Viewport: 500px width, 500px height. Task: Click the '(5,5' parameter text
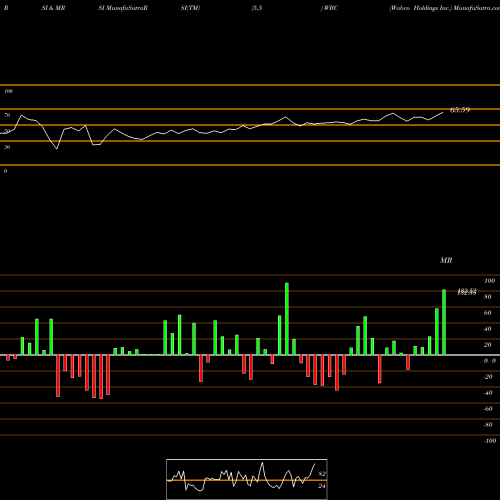pos(257,8)
